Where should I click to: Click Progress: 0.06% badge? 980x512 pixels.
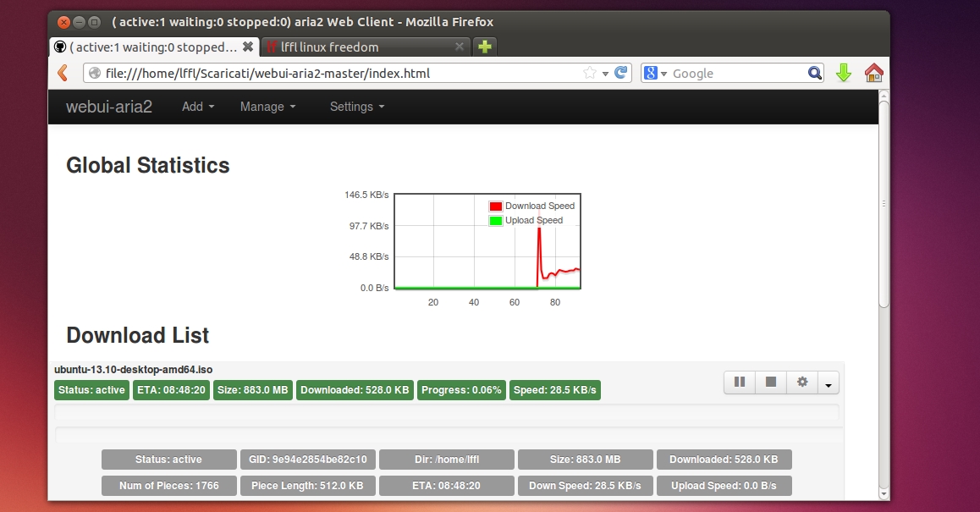pyautogui.click(x=461, y=390)
